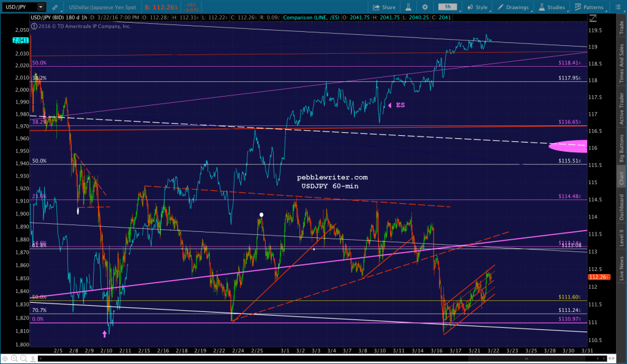The image size is (627, 364).
Task: Click the scroll-to-end double arrow icon
Action: click(612, 358)
